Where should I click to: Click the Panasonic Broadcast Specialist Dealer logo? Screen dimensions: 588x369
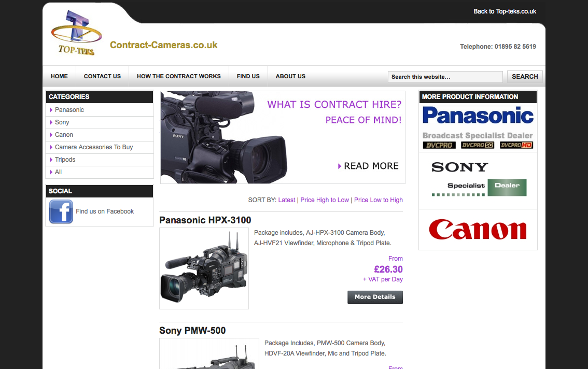pos(478,127)
